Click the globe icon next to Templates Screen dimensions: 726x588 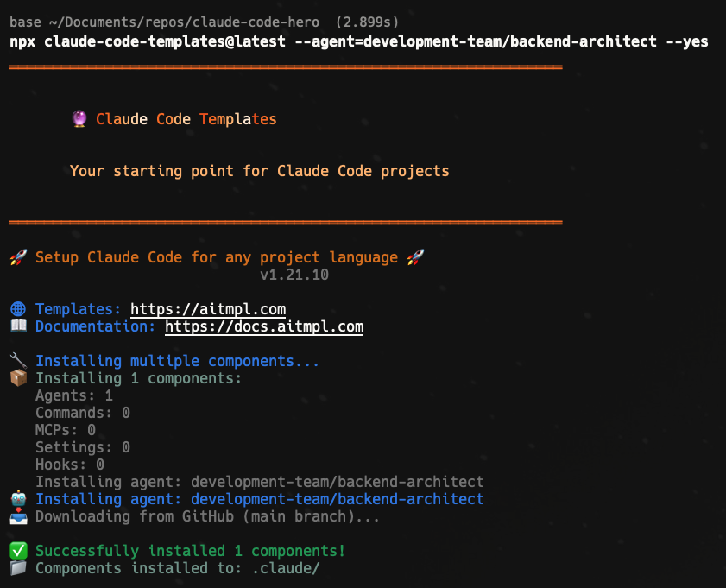point(18,309)
